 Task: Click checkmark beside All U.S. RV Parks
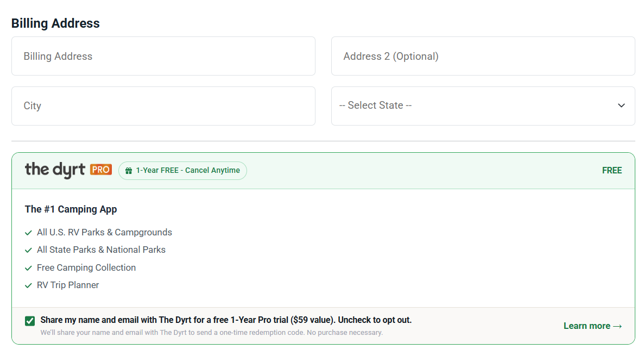28,233
